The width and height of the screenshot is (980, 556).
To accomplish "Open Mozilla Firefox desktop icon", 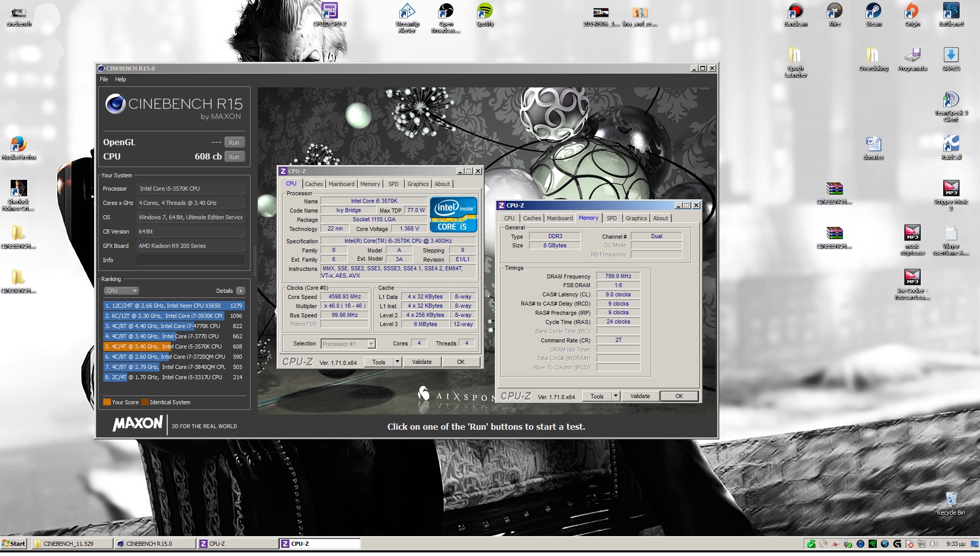I will [18, 148].
